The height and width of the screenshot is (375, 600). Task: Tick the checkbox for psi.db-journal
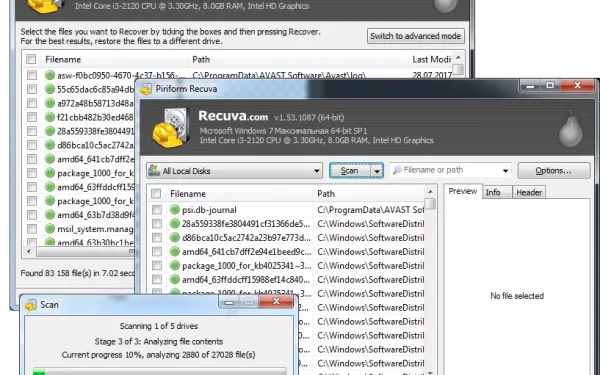point(157,210)
